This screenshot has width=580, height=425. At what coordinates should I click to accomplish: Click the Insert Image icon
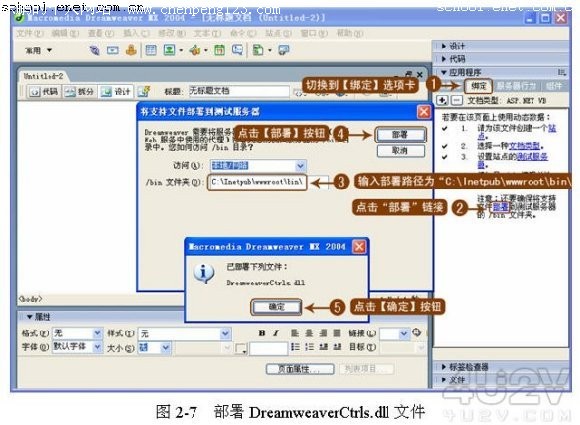169,50
